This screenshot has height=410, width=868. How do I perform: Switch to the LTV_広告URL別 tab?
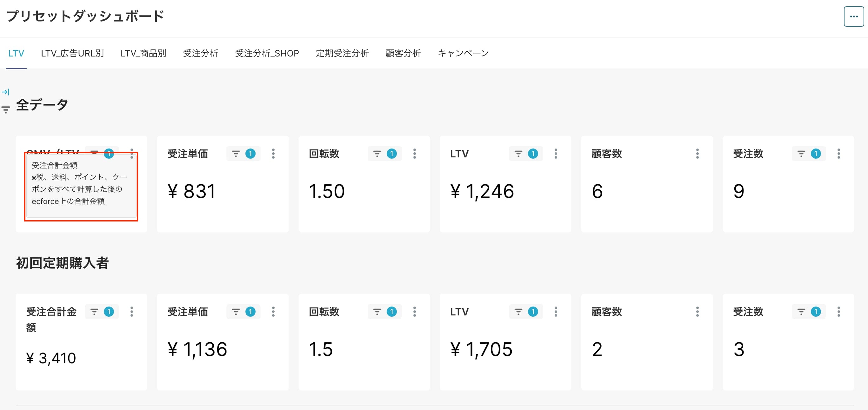(72, 53)
